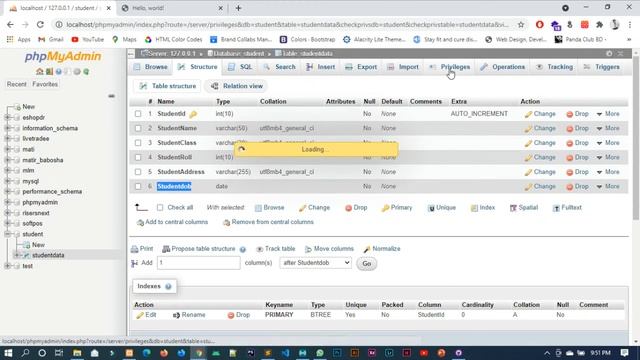Click the phpMyAdmin home icon
The image size is (640, 360).
click(40, 71)
